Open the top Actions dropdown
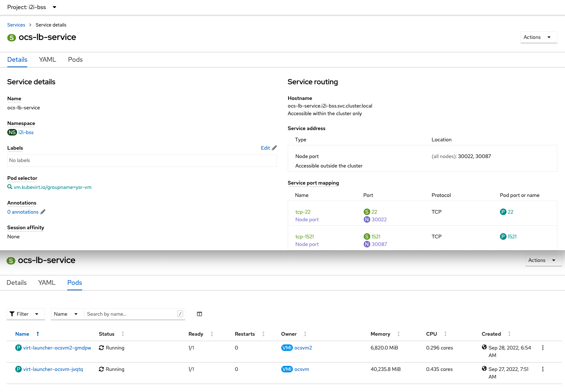Viewport: 565px width, 392px height. click(x=538, y=37)
